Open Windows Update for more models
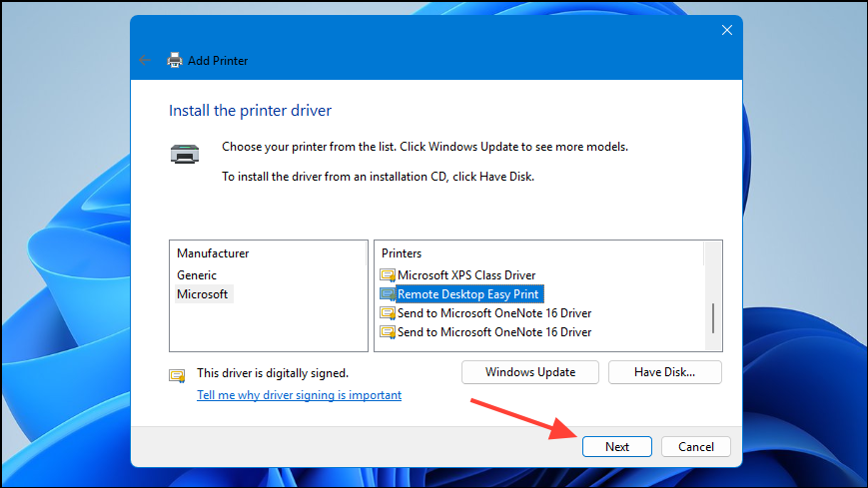Screen dimensions: 868x488 tap(529, 372)
